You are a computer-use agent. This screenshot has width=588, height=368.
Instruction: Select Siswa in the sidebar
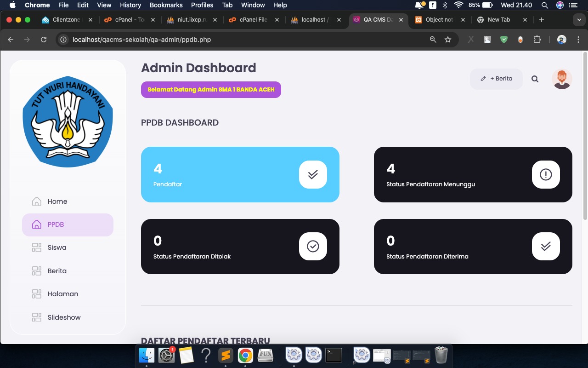coord(57,247)
